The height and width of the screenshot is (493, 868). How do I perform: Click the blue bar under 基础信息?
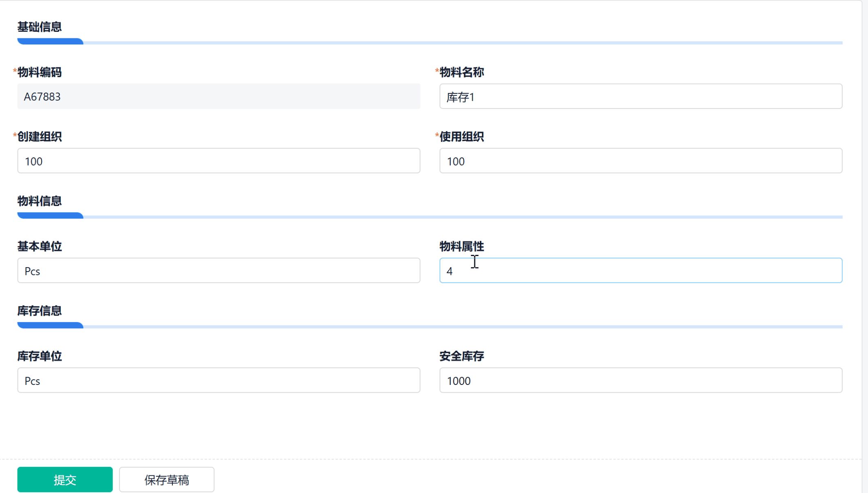(x=50, y=42)
